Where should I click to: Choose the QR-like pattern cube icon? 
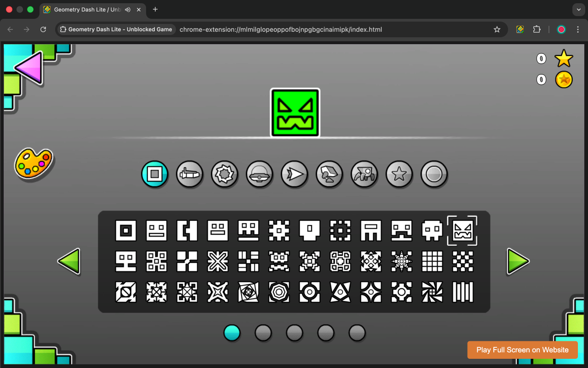point(157,261)
